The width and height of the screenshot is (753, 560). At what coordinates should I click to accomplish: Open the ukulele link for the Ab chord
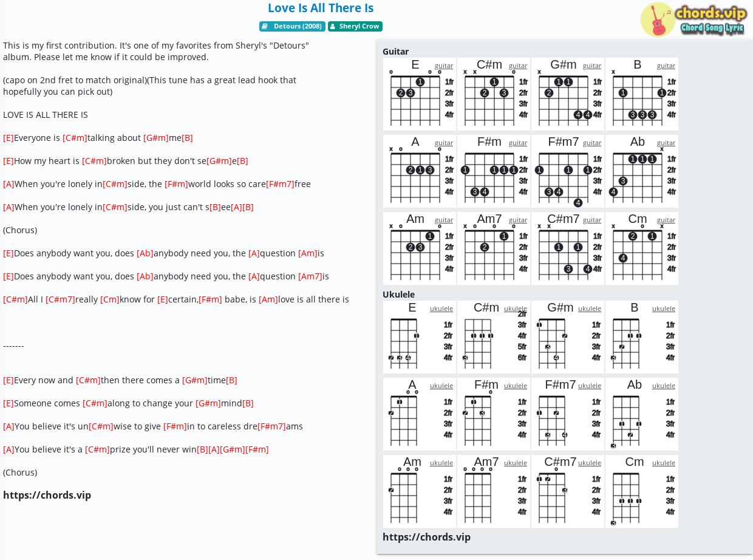tap(664, 386)
